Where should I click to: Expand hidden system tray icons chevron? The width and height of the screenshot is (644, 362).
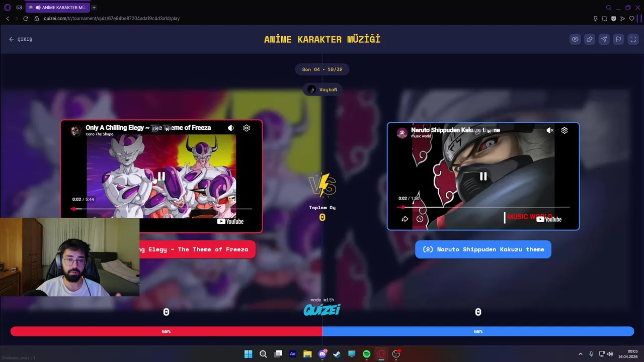[580, 354]
